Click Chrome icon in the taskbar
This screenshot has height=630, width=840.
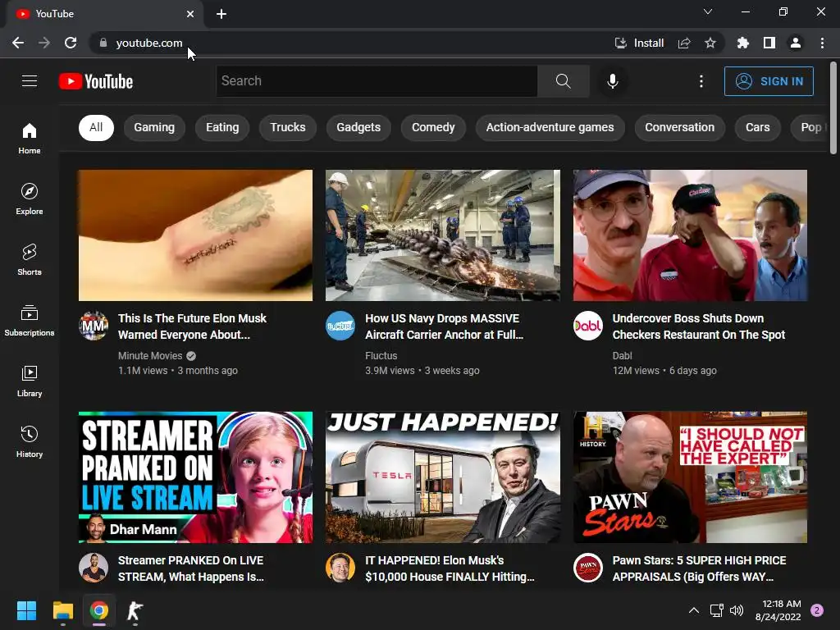pyautogui.click(x=99, y=610)
